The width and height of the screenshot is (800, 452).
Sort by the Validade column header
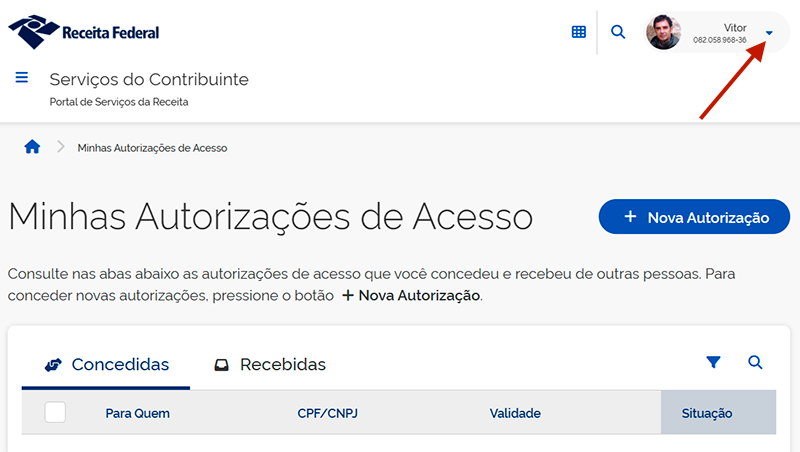point(515,413)
